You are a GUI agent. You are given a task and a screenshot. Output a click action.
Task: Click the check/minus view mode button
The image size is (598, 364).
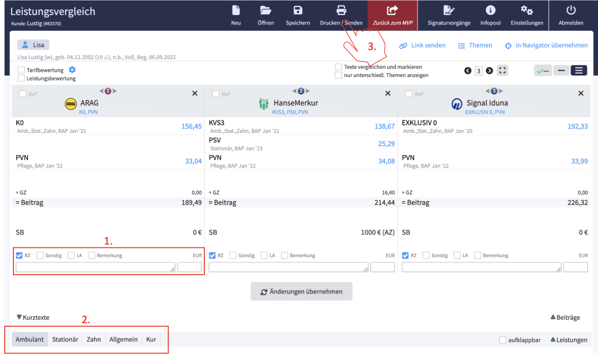pyautogui.click(x=543, y=71)
